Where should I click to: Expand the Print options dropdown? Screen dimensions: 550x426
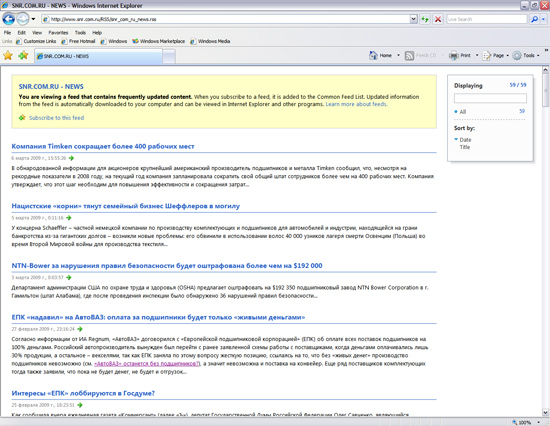pos(477,55)
